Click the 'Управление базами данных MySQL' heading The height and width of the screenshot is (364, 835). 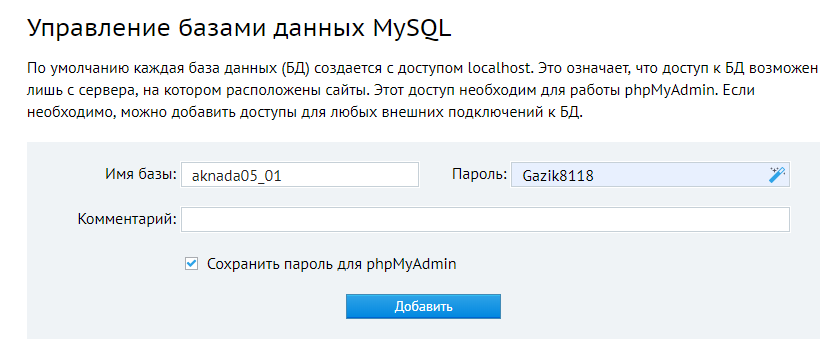tap(239, 29)
